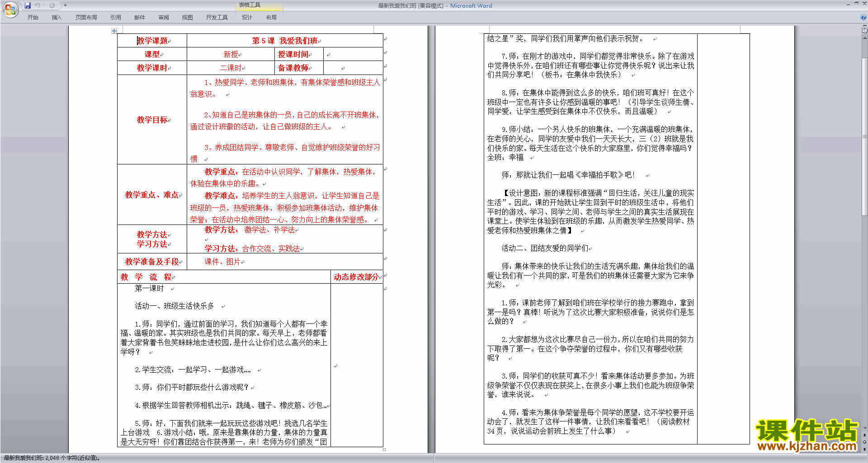Restore down the Word window
Screen dimensions: 868x463
pos(856,3)
